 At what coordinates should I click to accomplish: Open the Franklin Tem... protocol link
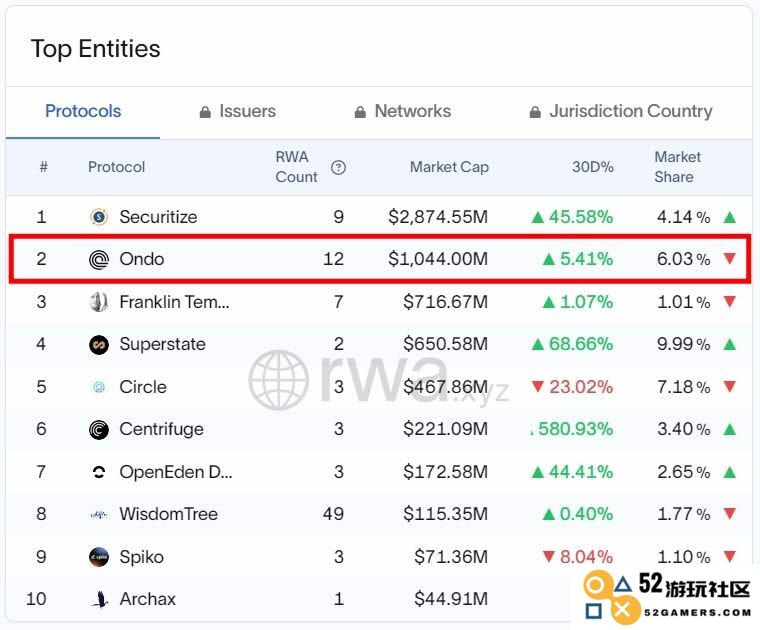[x=174, y=302]
